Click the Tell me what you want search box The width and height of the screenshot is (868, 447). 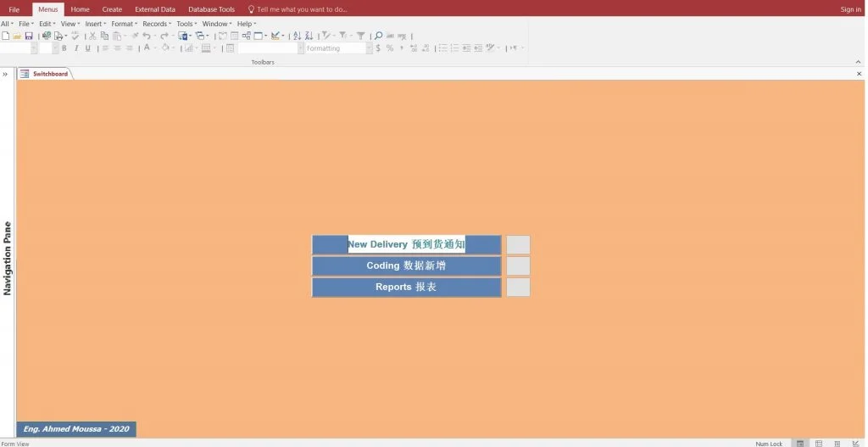(x=302, y=9)
